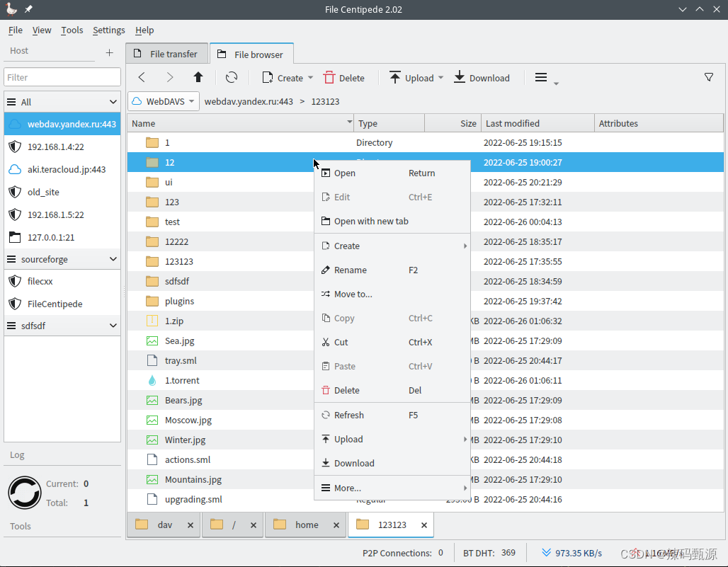Click the transfer progress circle icon
The height and width of the screenshot is (567, 728).
click(25, 493)
